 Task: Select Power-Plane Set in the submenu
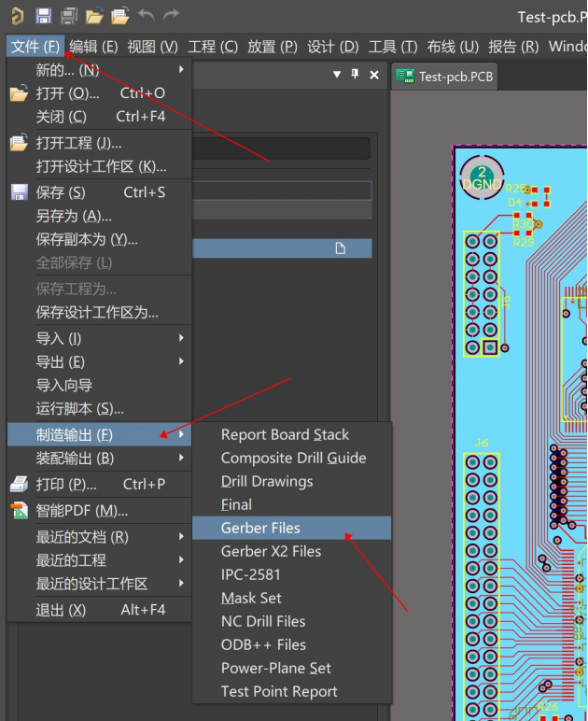pyautogui.click(x=292, y=668)
